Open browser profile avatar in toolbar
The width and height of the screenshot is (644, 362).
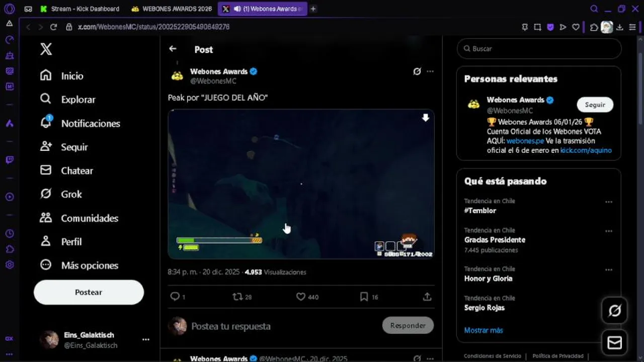607,27
